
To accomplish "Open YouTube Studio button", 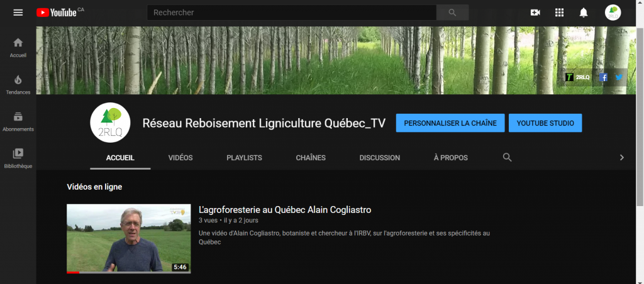I will click(545, 123).
